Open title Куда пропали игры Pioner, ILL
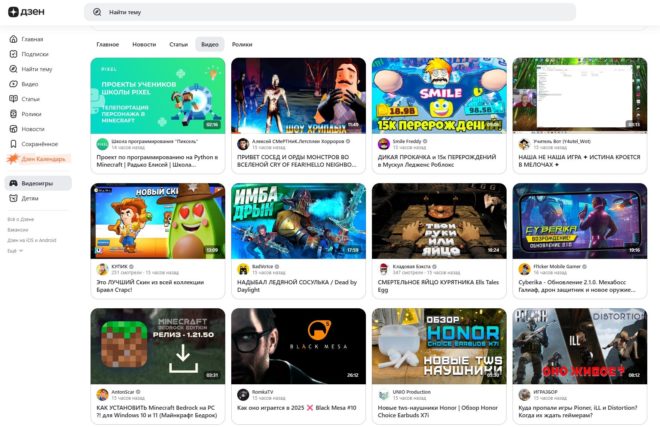Screen dimensions: 660x427 [x=578, y=411]
